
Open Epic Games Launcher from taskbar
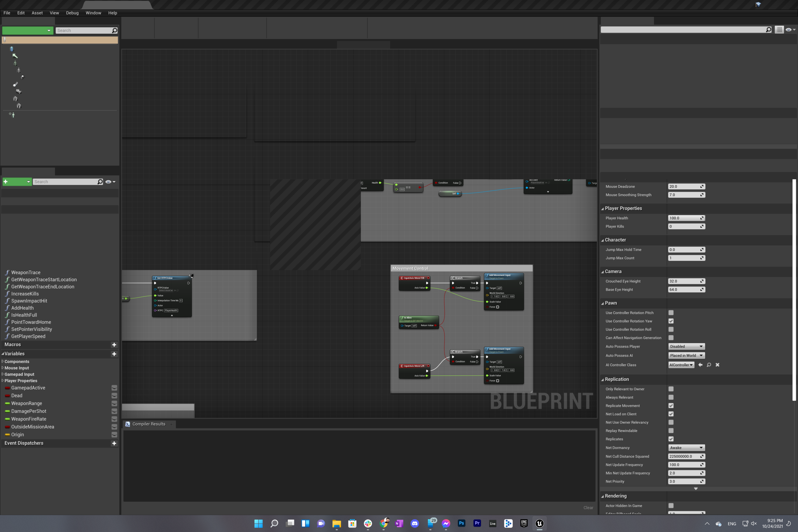[x=524, y=523]
